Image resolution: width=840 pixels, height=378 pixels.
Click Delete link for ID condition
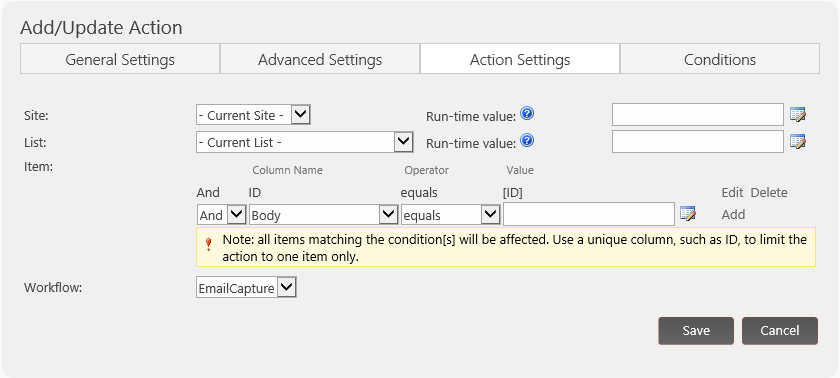[769, 193]
